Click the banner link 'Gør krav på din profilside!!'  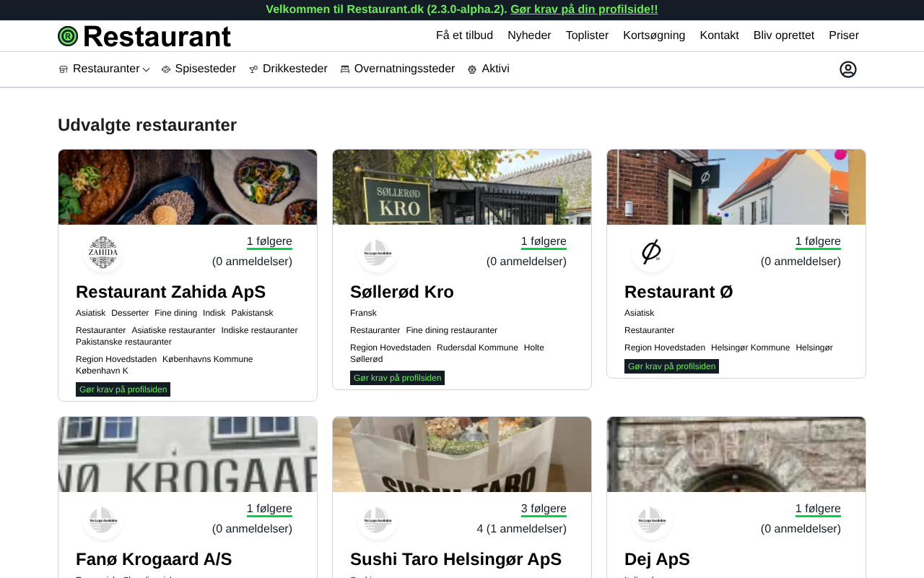pos(584,9)
